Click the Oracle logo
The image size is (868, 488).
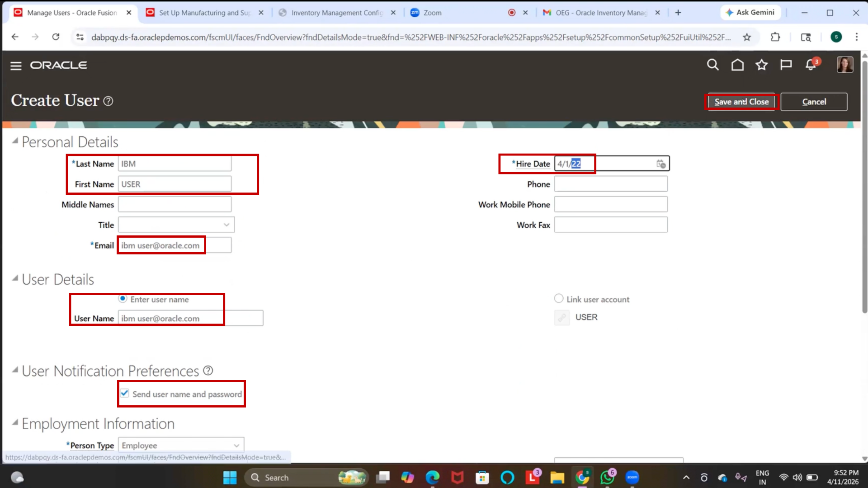point(58,66)
